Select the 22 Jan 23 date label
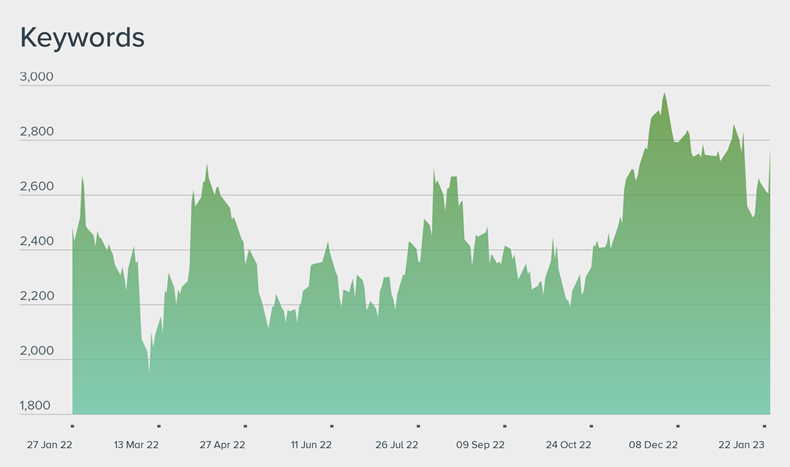This screenshot has width=790, height=467. tap(740, 444)
